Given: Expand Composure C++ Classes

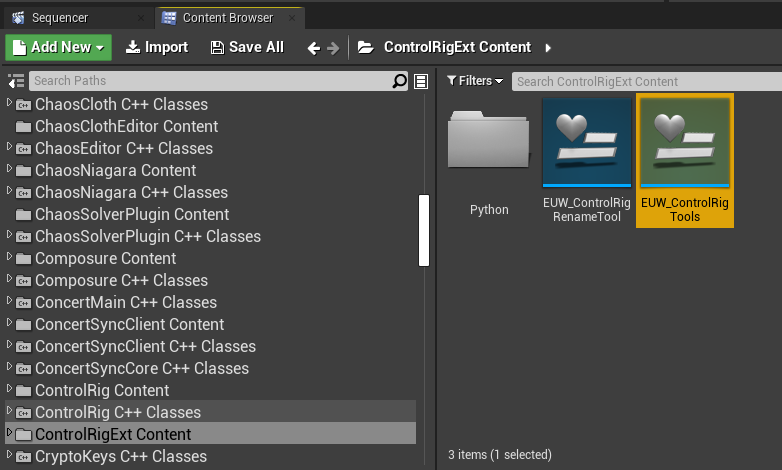Looking at the screenshot, I should (x=9, y=278).
